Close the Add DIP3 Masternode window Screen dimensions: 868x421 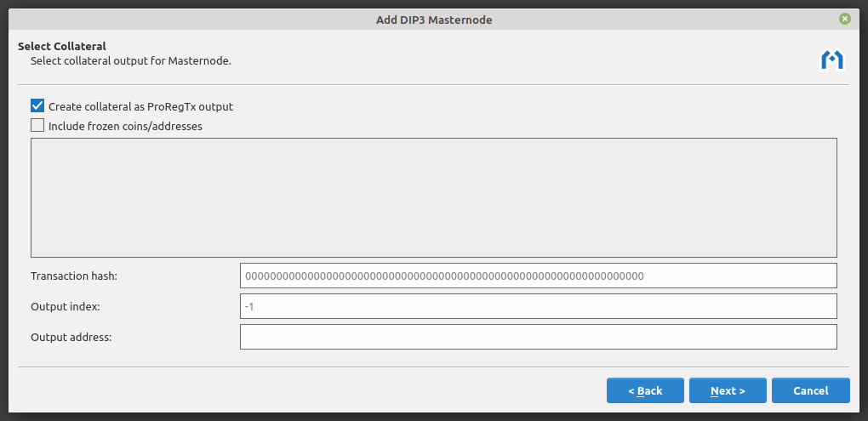pos(844,19)
